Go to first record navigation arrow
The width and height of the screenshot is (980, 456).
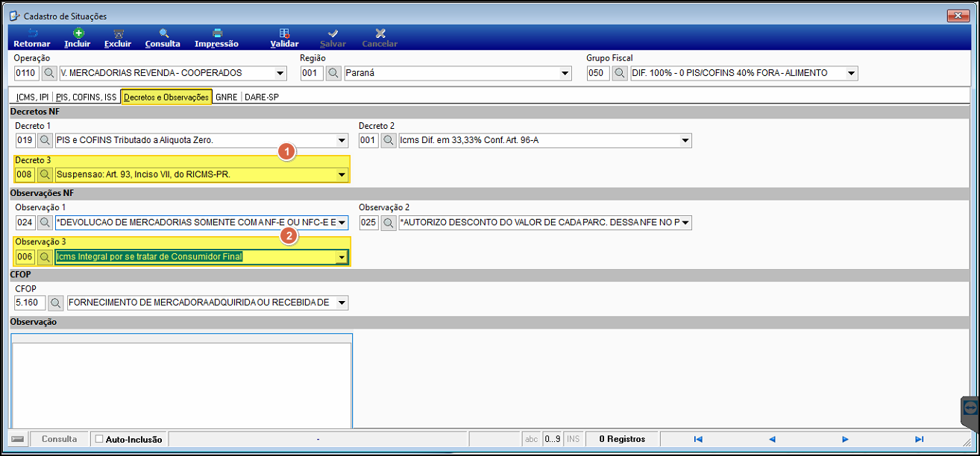(x=698, y=439)
